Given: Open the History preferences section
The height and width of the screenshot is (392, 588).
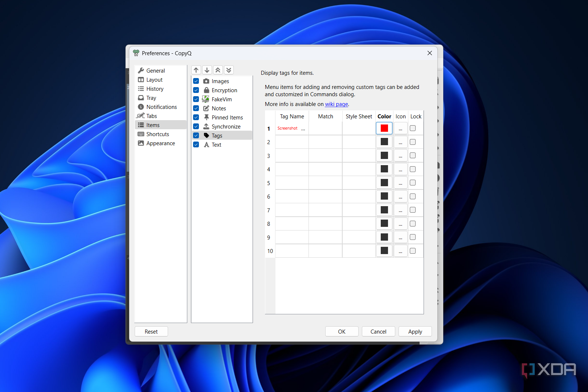Looking at the screenshot, I should 160,89.
